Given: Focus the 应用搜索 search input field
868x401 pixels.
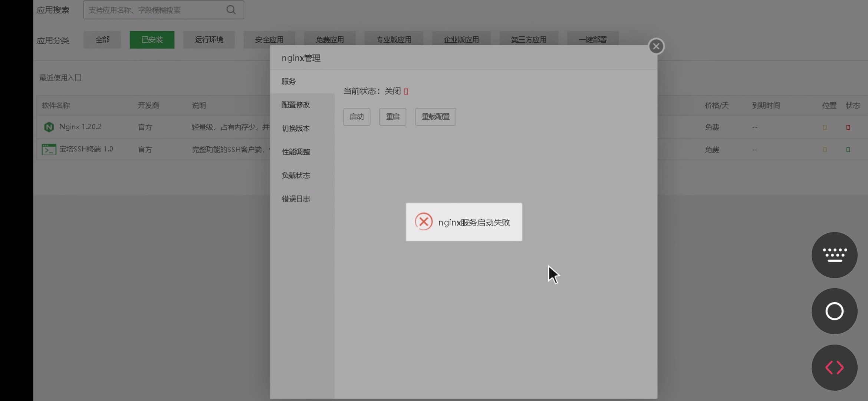Looking at the screenshot, I should click(164, 10).
